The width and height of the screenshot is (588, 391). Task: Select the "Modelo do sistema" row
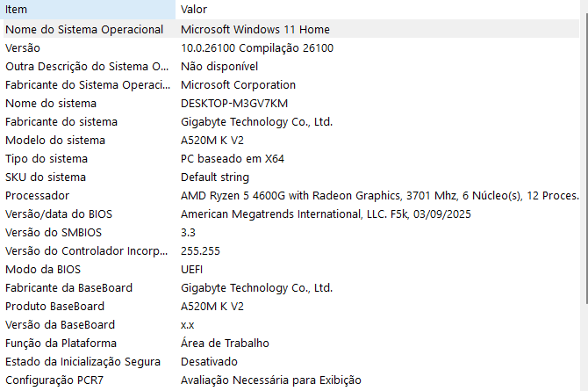(55, 141)
